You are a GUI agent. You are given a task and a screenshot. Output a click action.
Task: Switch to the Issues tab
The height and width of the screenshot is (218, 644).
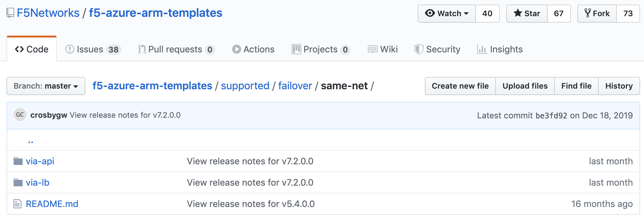tap(93, 49)
